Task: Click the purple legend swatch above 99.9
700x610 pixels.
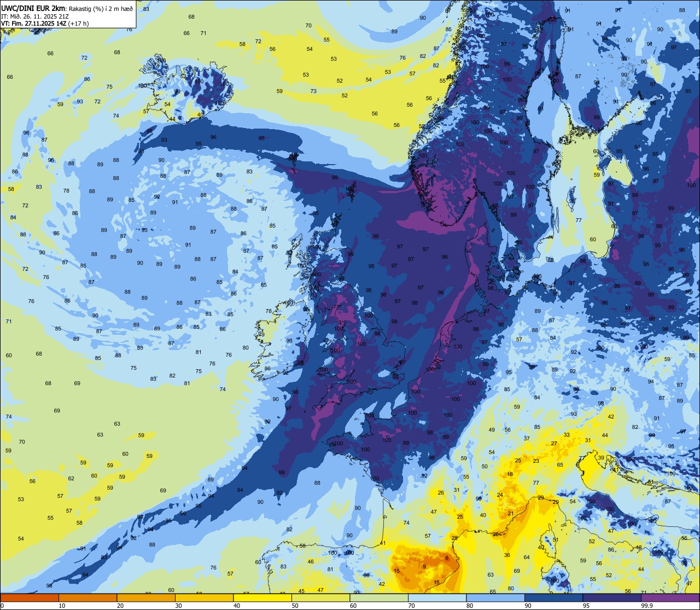Action: pos(670,597)
